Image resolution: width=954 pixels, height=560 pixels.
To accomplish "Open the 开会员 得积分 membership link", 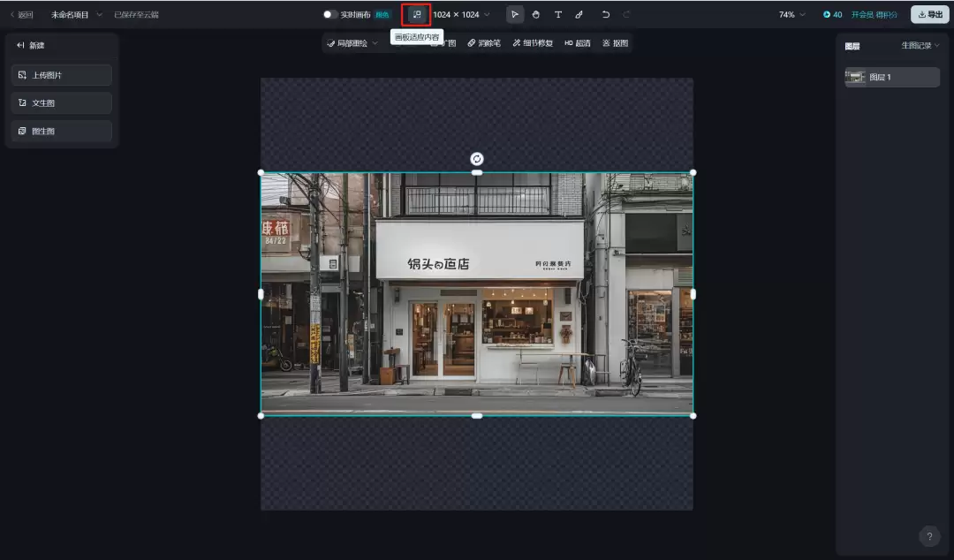I will (x=874, y=13).
